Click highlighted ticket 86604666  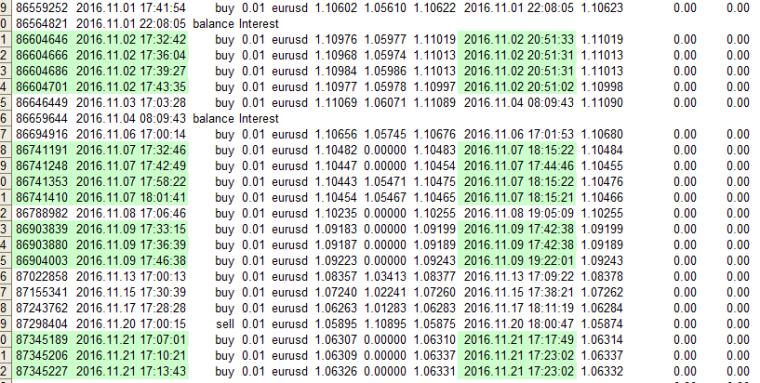point(42,55)
